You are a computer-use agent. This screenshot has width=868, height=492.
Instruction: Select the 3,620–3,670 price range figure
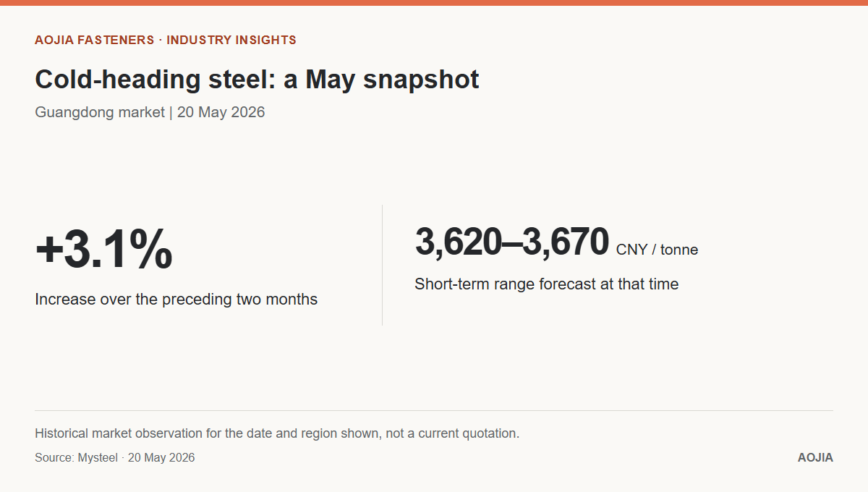coord(512,242)
